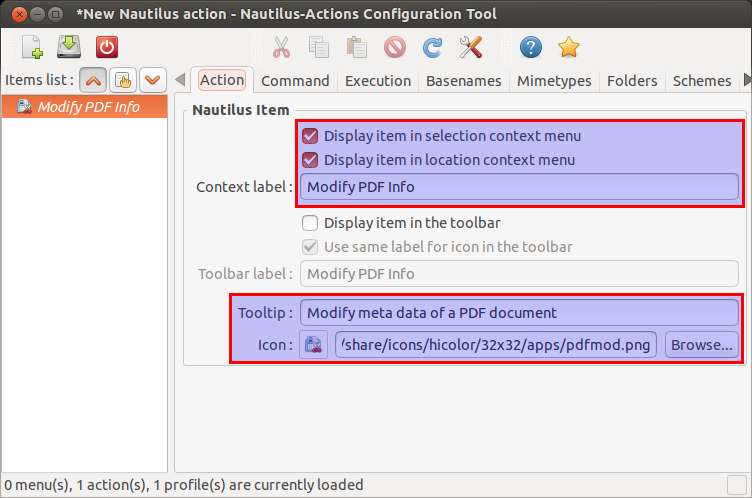Image resolution: width=752 pixels, height=498 pixels.
Task: Show more tabs with the right arrow
Action: point(747,80)
